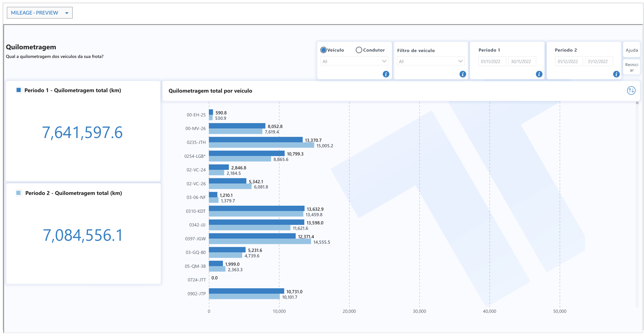Click the dark blue bar for 0310-KDT

click(x=257, y=208)
